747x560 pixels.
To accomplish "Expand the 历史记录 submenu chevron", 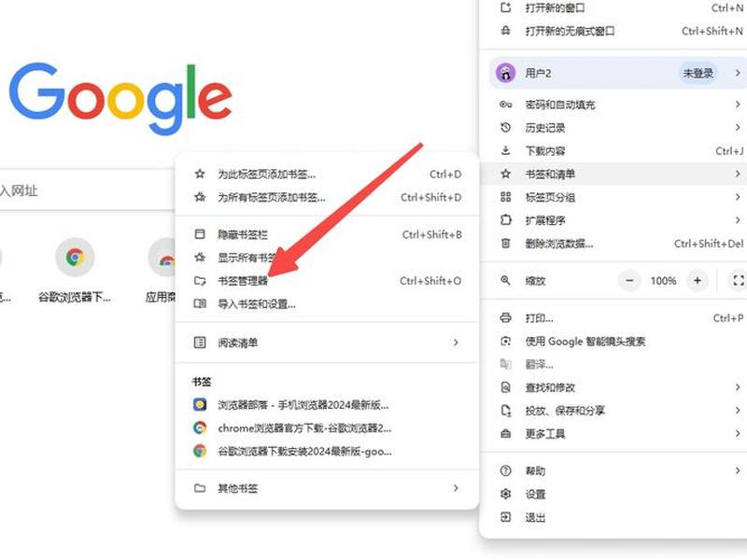I will pyautogui.click(x=738, y=128).
